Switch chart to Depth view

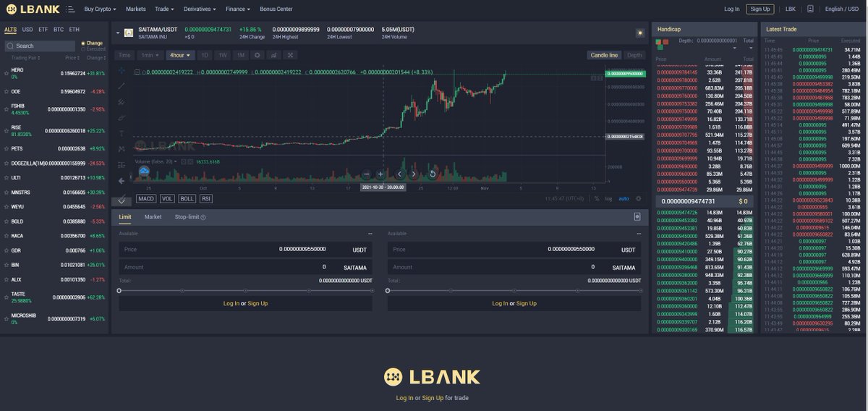click(x=634, y=55)
